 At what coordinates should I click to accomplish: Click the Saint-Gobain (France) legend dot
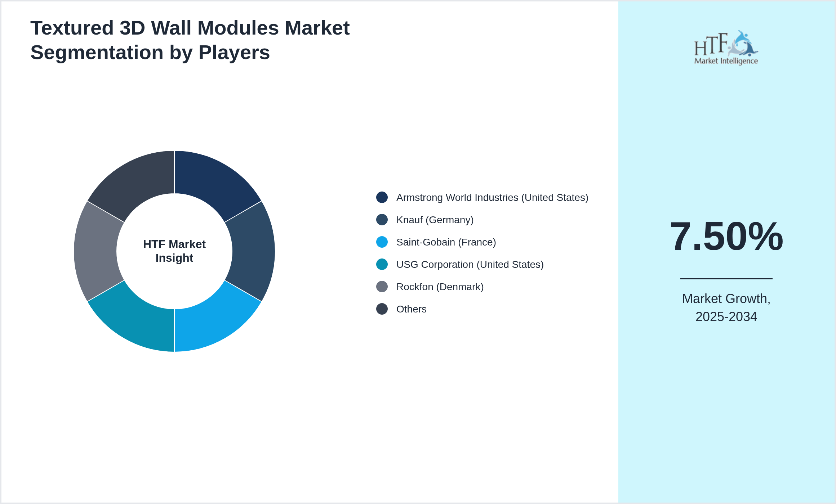(382, 242)
